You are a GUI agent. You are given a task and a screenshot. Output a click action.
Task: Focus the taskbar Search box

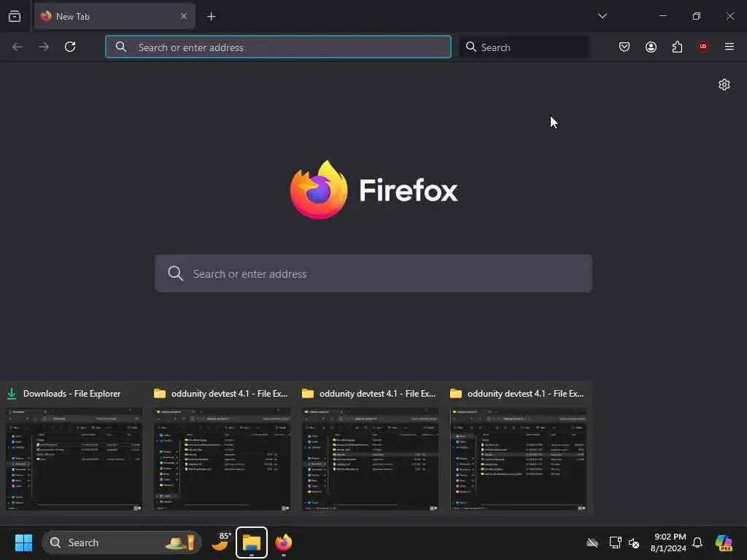point(122,542)
